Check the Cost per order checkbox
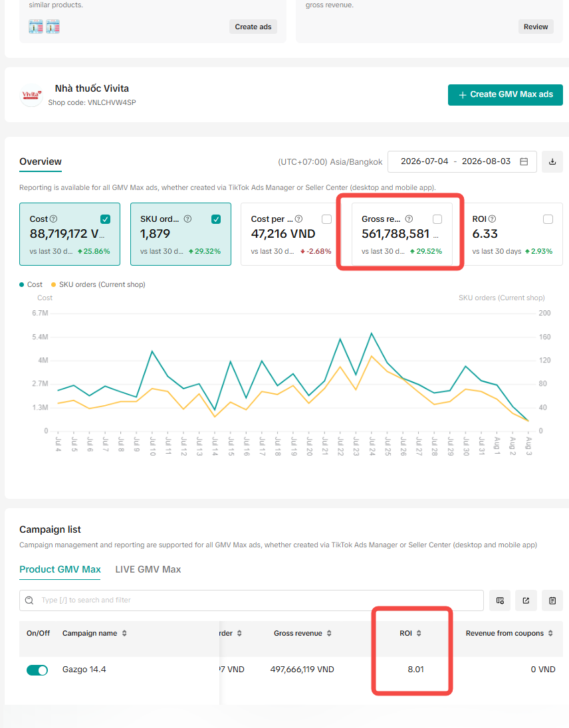Screen dimensions: 569x728 (326, 219)
